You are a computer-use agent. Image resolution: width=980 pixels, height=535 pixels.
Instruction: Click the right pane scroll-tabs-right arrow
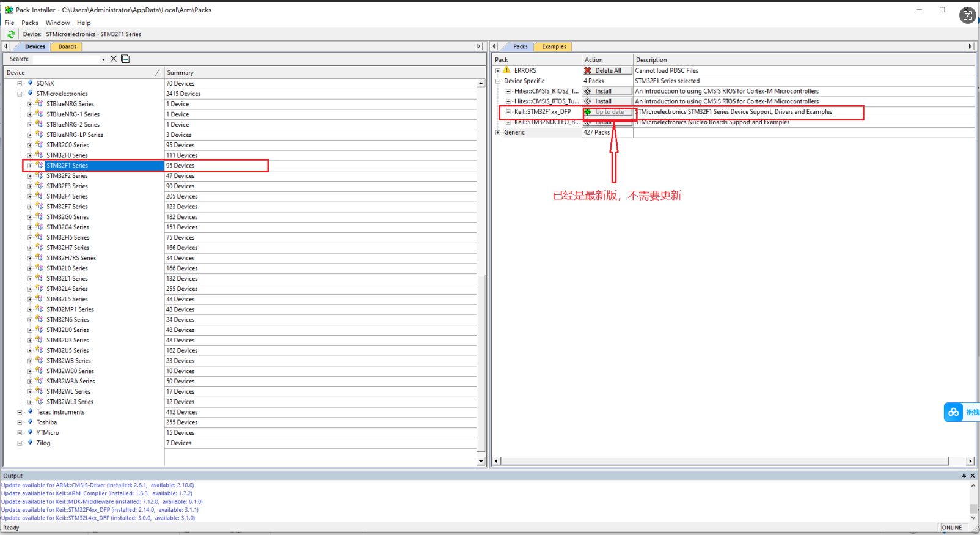[x=970, y=46]
